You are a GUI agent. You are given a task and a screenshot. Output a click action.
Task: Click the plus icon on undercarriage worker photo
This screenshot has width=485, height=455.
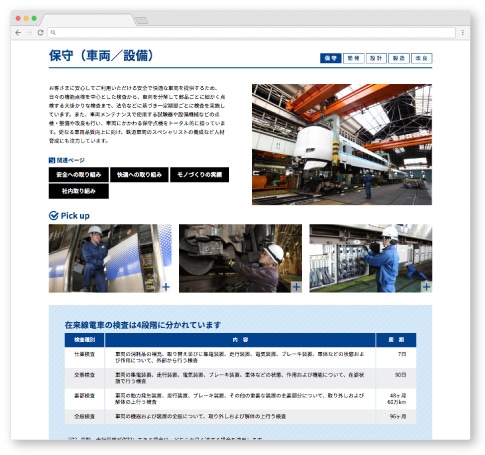click(x=296, y=287)
